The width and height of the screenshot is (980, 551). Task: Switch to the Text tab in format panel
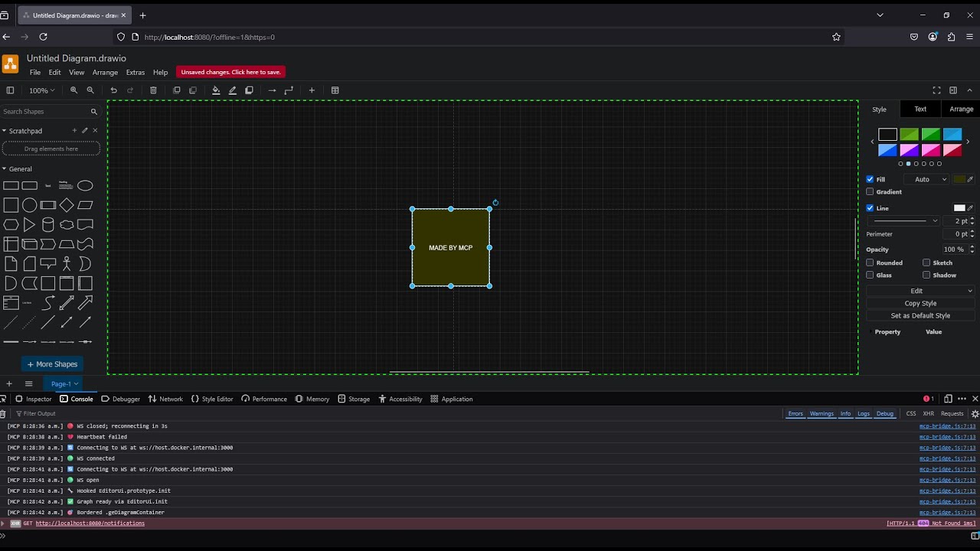[920, 109]
